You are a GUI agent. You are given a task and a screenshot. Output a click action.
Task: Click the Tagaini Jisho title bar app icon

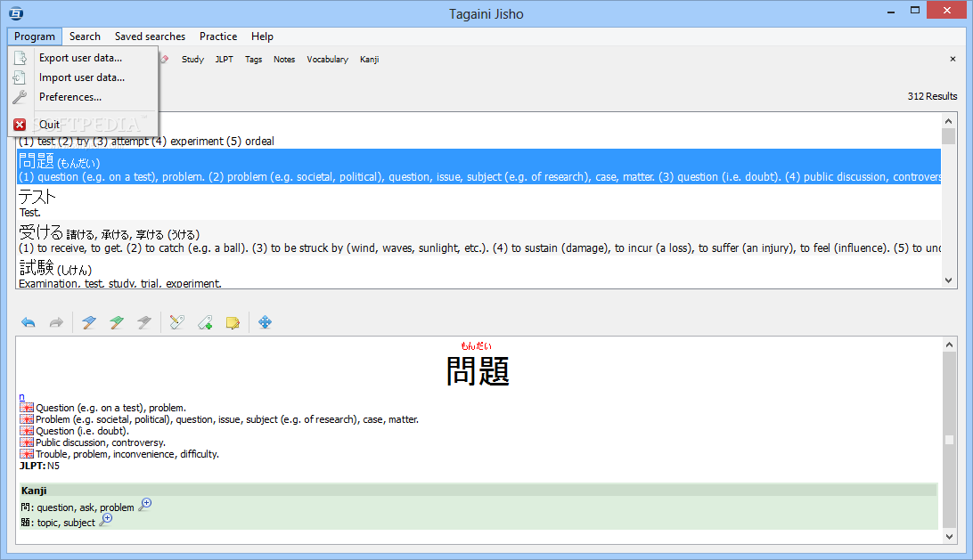(16, 13)
